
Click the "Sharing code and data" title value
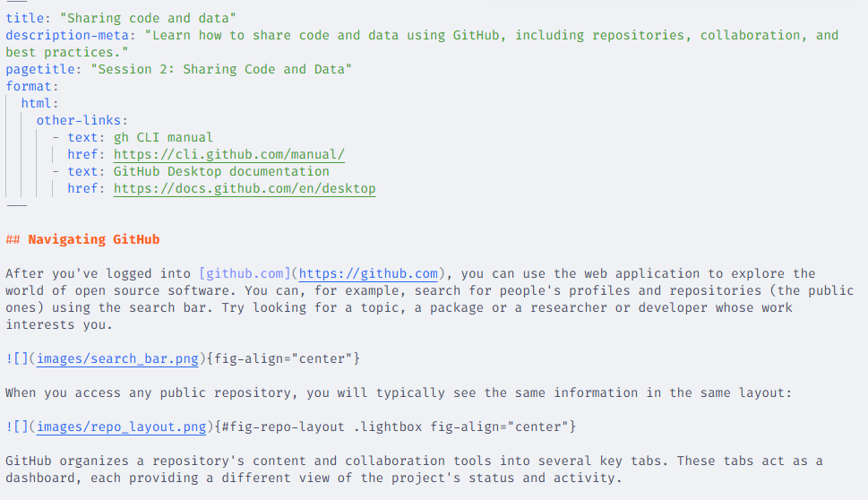pos(148,18)
